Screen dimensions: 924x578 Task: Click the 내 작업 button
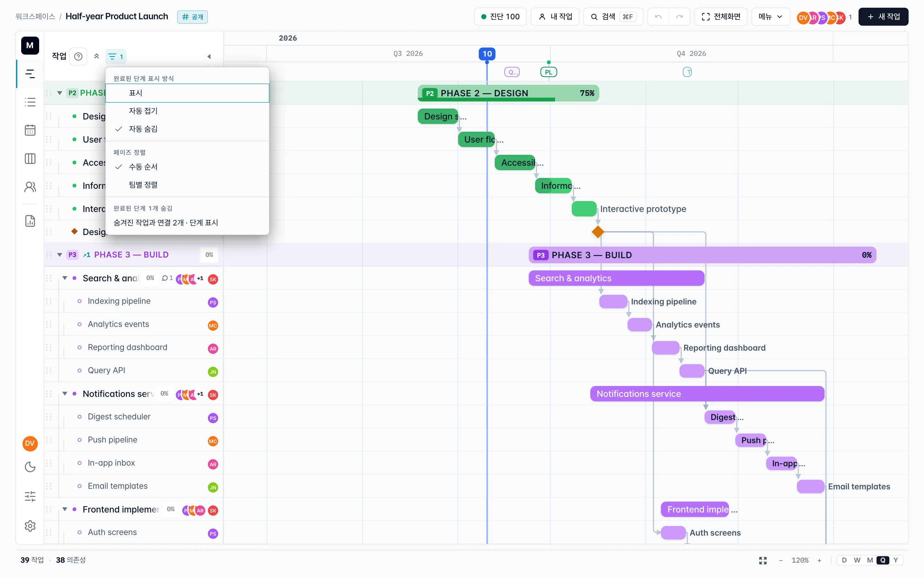[x=555, y=17]
